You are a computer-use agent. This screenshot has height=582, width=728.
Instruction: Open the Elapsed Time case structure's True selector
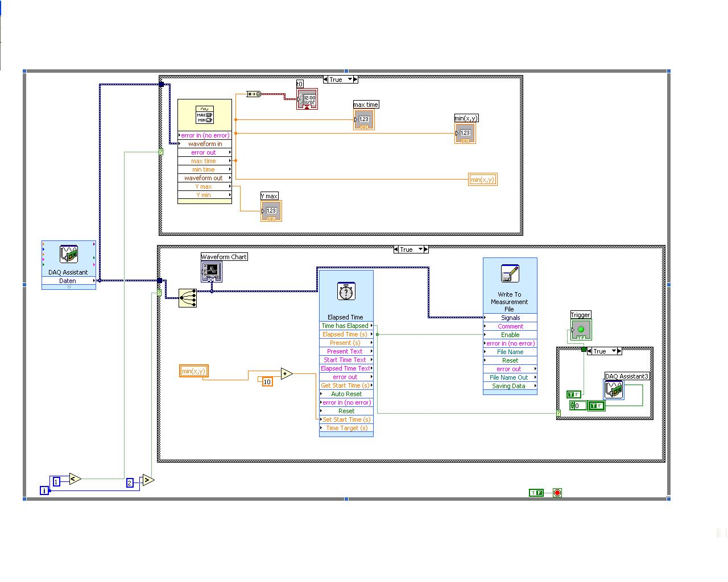pyautogui.click(x=421, y=250)
